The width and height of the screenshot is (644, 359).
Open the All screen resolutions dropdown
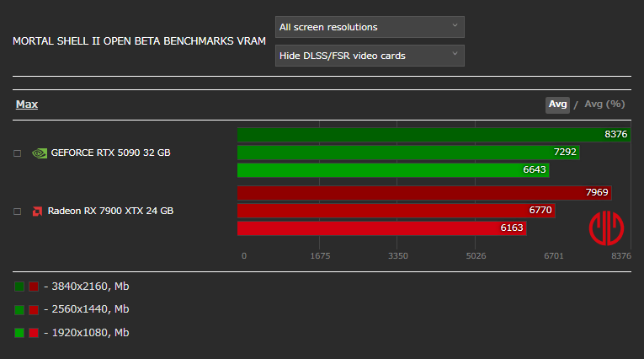[370, 27]
